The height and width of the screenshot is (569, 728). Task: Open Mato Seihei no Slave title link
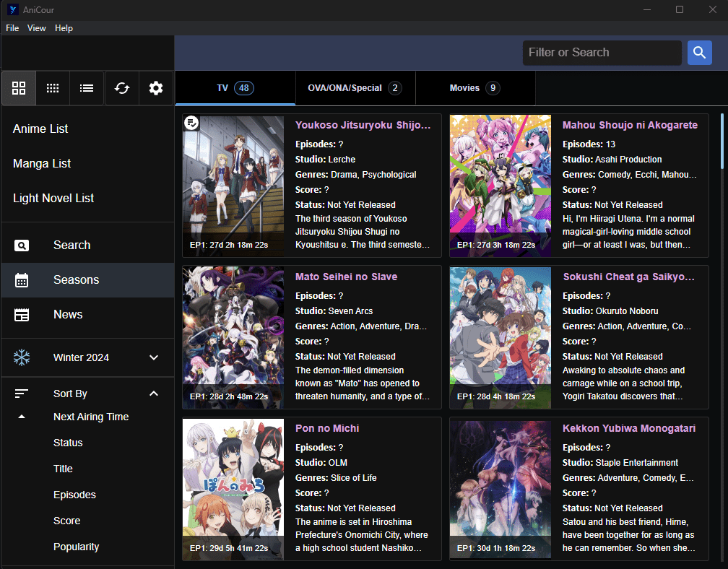347,277
